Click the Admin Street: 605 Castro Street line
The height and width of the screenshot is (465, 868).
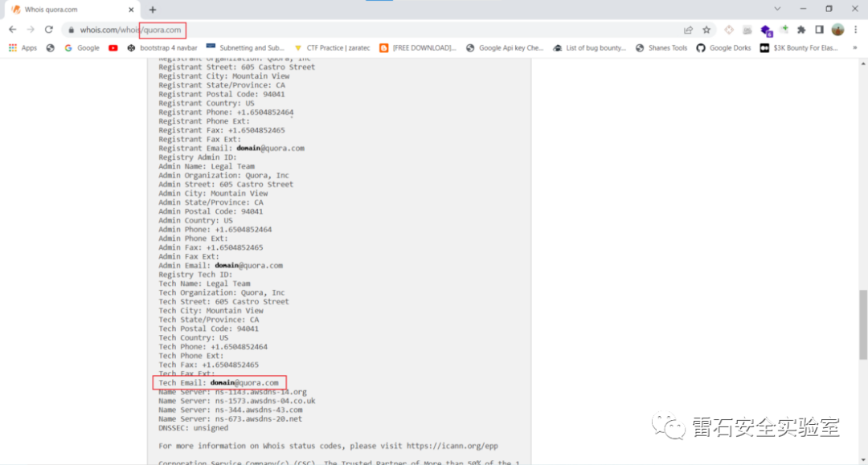(x=226, y=184)
